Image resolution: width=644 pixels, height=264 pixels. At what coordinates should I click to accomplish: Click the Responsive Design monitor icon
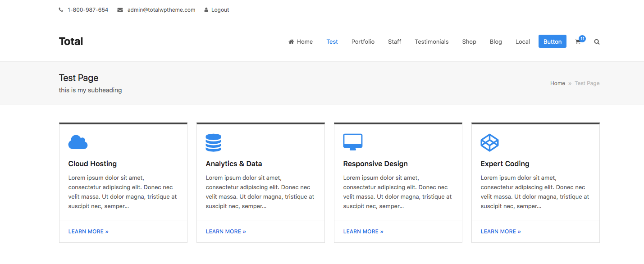[x=353, y=142]
